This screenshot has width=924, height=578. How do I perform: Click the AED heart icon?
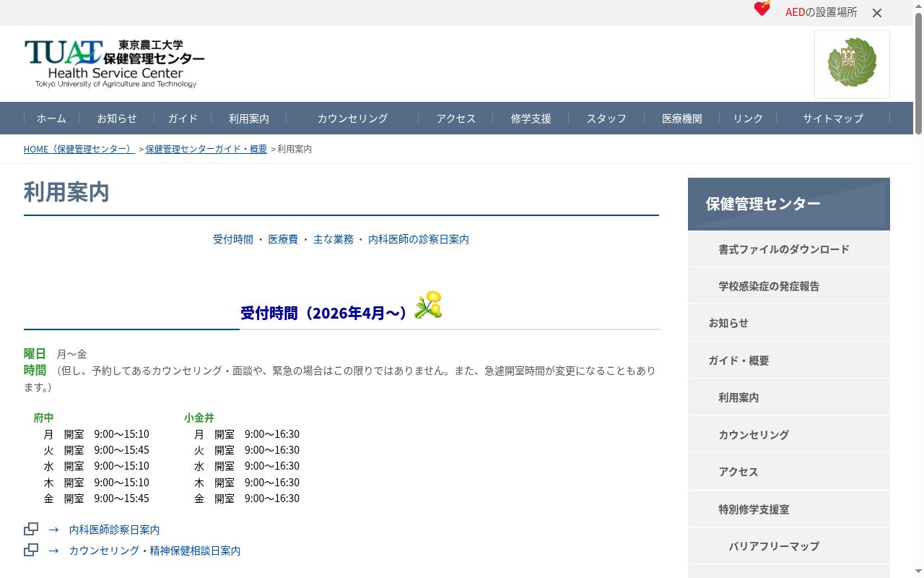coord(762,9)
